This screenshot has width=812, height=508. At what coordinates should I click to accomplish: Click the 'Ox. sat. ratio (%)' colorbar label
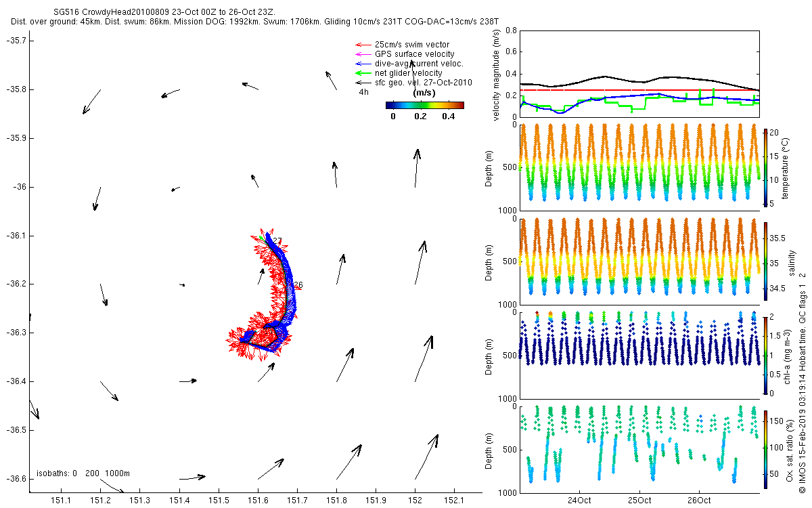[790, 449]
